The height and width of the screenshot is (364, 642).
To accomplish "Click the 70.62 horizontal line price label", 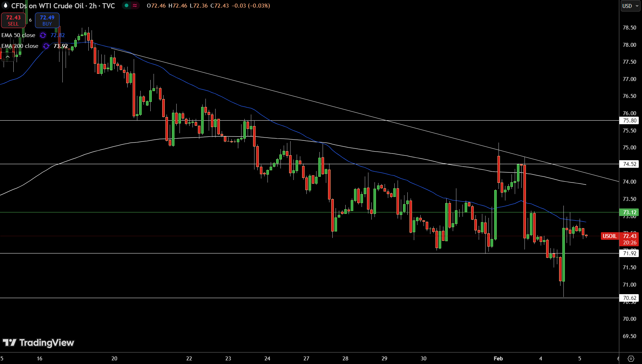I will (x=629, y=298).
